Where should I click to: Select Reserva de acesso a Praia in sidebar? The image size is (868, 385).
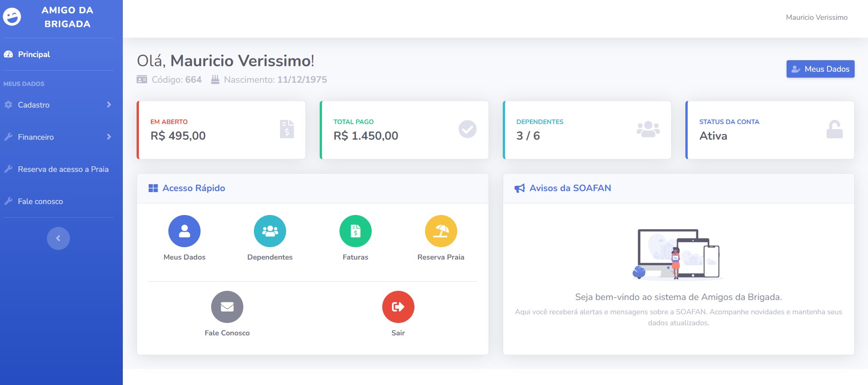point(63,169)
